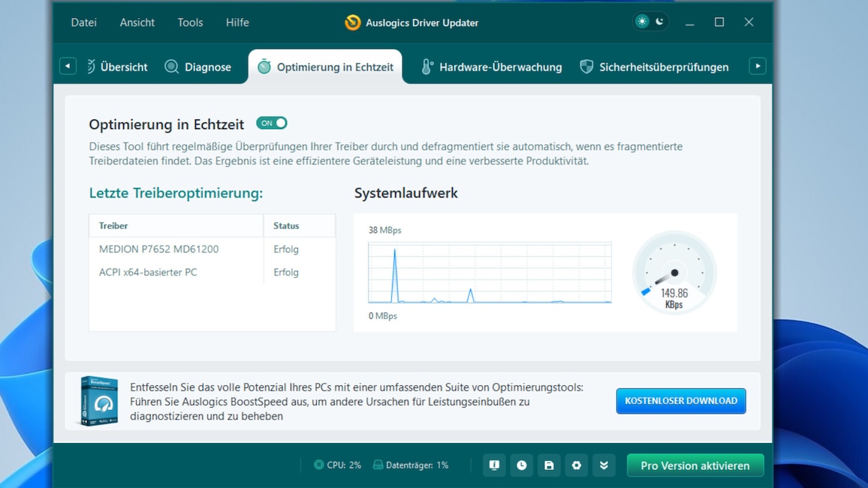Close the Auslogics Driver Updater window
868x488 pixels.
pyautogui.click(x=749, y=22)
